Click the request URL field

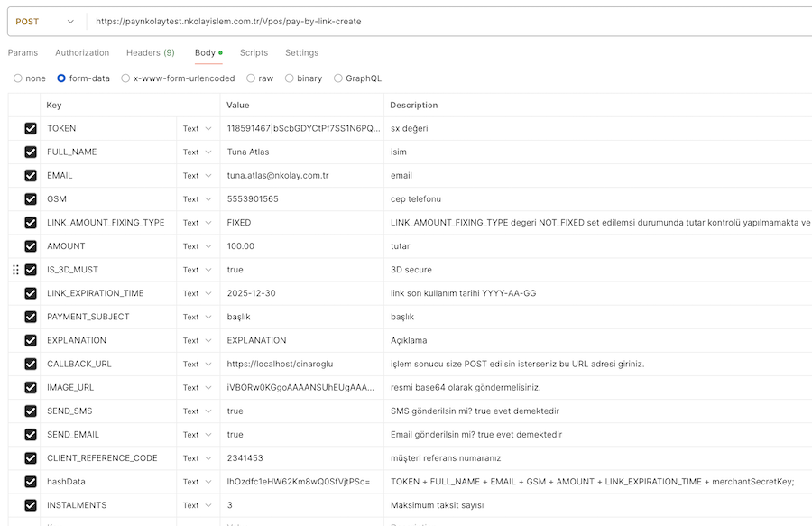point(448,22)
